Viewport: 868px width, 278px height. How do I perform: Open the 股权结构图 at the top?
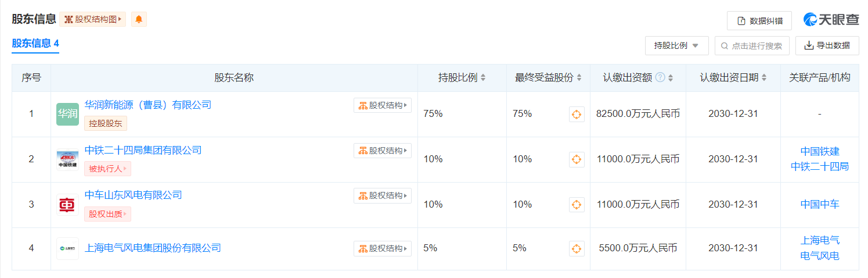[x=93, y=19]
